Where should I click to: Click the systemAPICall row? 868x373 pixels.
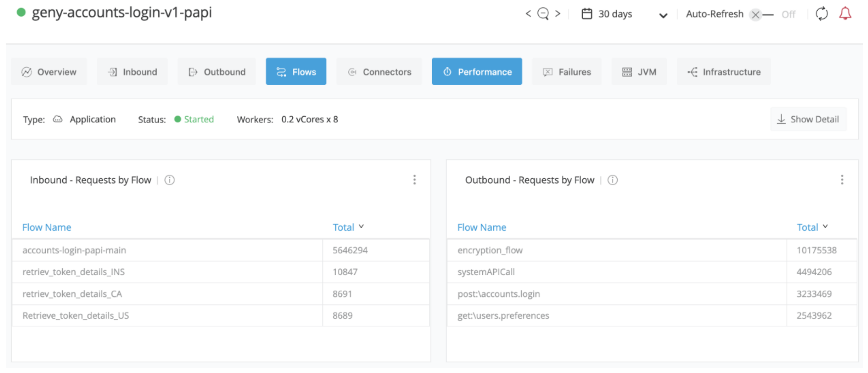point(652,272)
